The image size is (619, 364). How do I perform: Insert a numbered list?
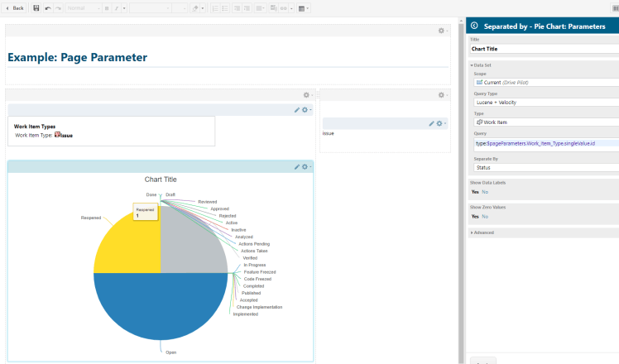click(x=215, y=8)
